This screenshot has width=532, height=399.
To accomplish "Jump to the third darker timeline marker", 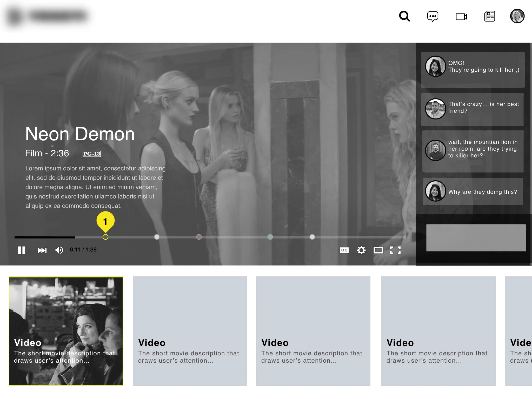I will (199, 237).
